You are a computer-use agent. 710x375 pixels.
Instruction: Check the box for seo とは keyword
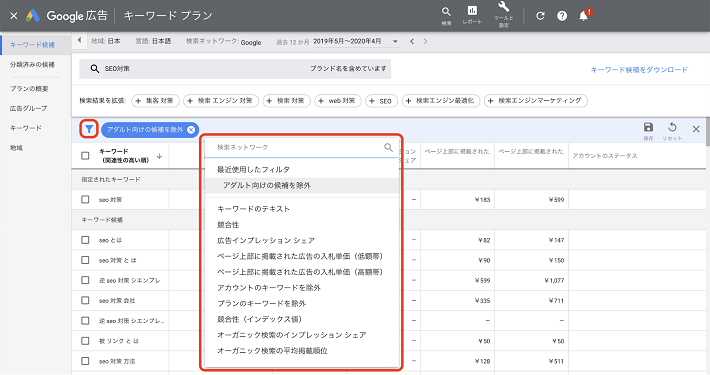click(x=85, y=240)
